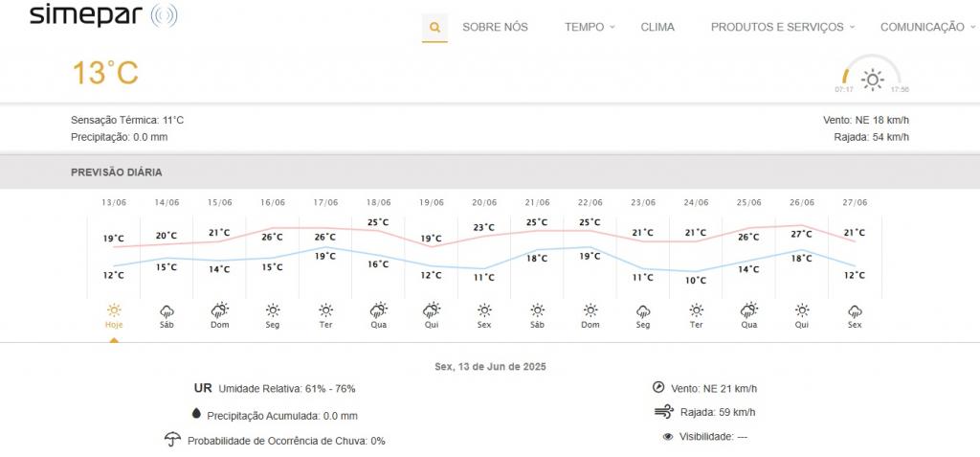Select Wednesday 18/06 forecast icon
Image resolution: width=980 pixels, height=457 pixels.
(x=379, y=310)
